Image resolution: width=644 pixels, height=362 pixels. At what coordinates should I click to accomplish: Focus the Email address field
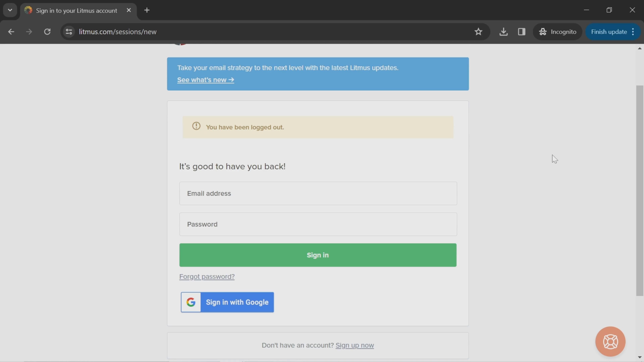318,193
